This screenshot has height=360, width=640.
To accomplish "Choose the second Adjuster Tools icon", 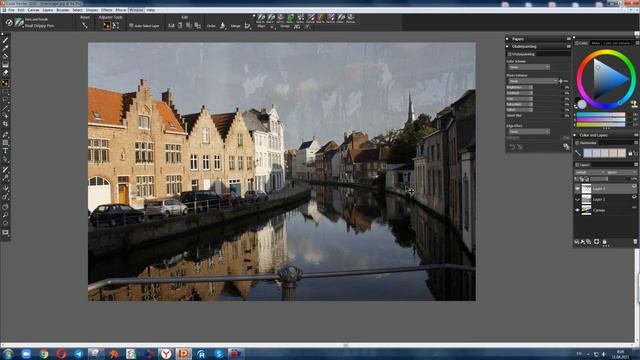I will coord(116,25).
